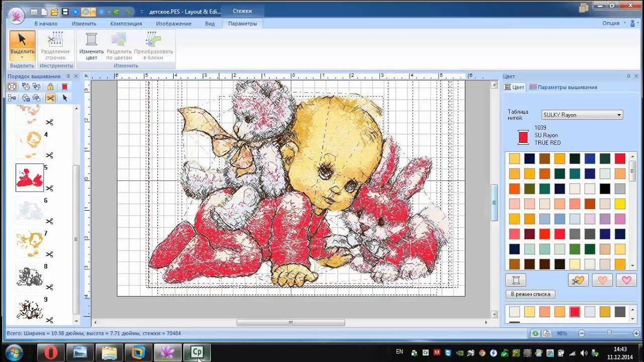Click the arrow pointer icon in sewing order toolbar
The width and height of the screenshot is (644, 362).
[64, 98]
